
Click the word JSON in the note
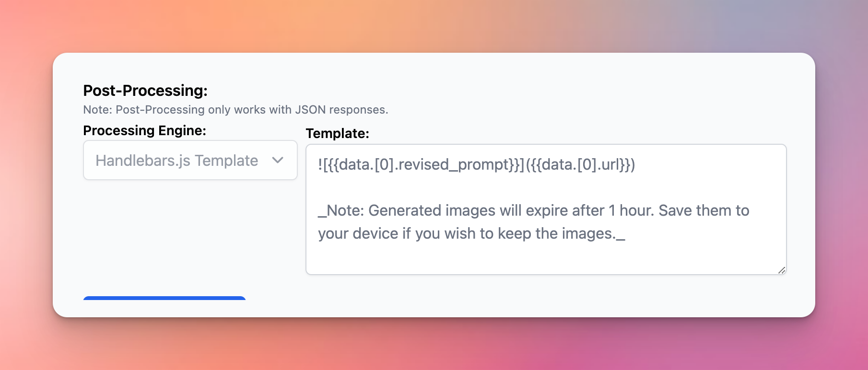coord(310,110)
